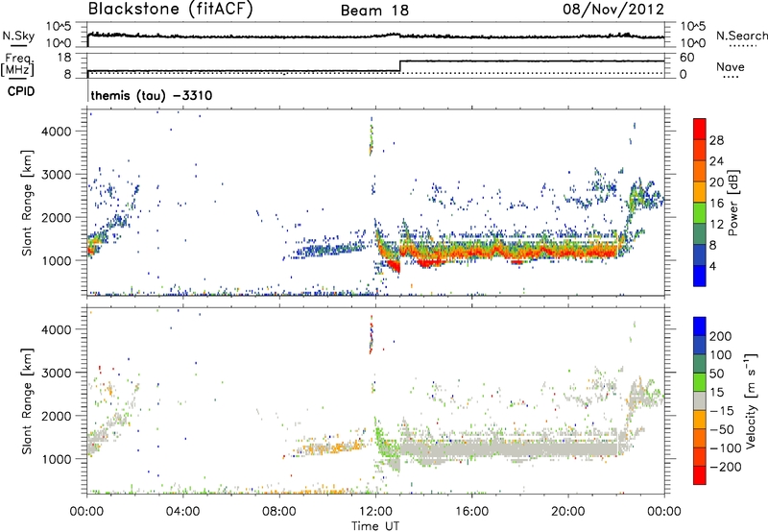The height and width of the screenshot is (532, 768).
Task: Click the CPID label
Action: tap(21, 91)
